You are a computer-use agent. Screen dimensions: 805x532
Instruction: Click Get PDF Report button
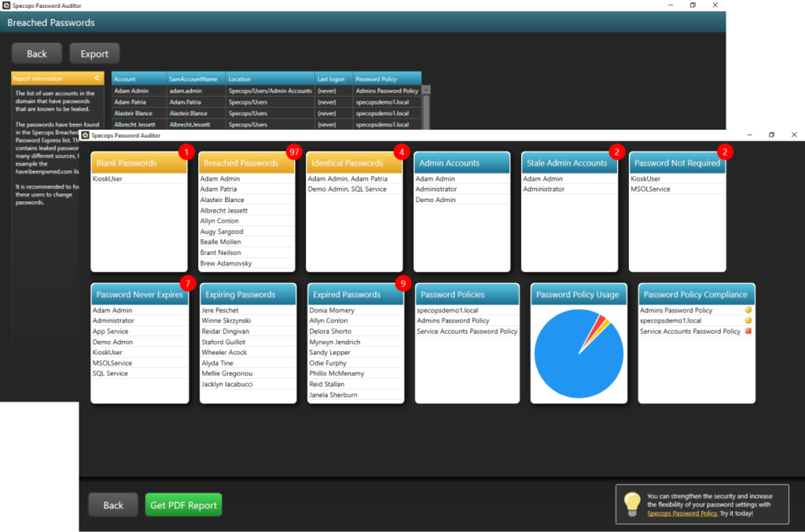184,504
